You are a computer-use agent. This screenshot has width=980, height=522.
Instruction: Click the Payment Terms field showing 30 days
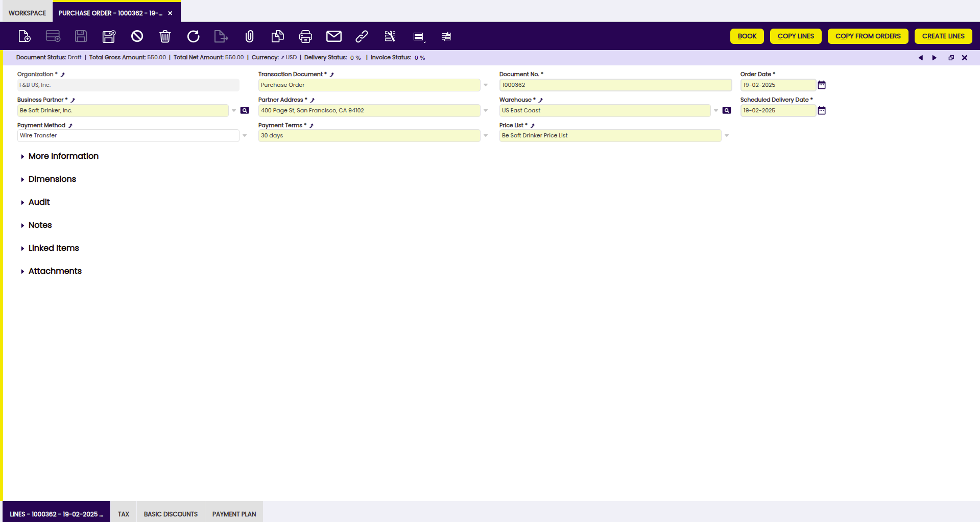point(369,135)
